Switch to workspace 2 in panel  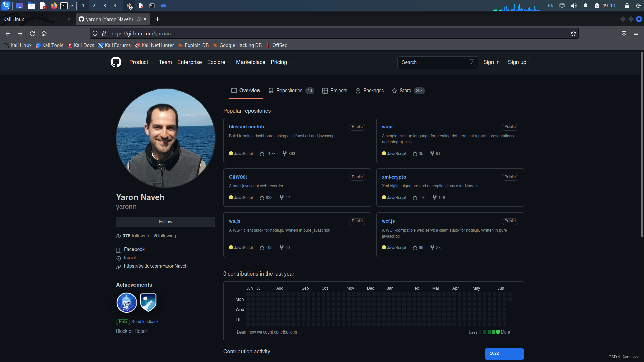tap(94, 5)
